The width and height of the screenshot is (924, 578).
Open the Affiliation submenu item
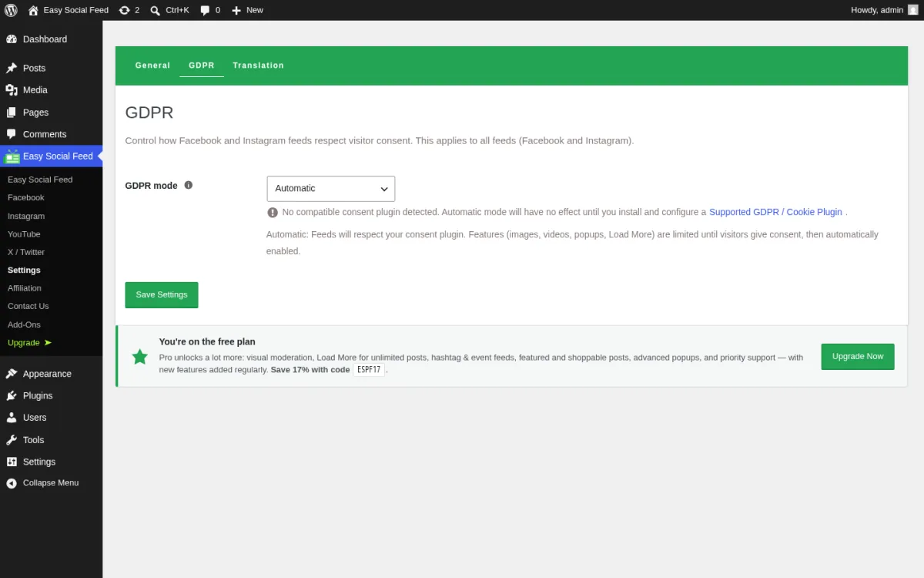coord(25,288)
